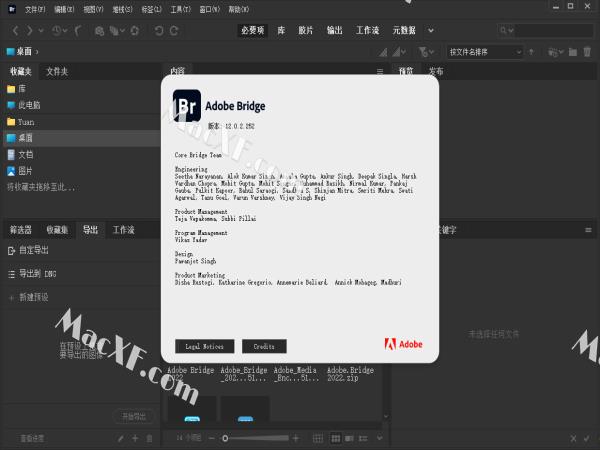Screen dimensions: 600x450
Task: Open the Content panel hamburger menu
Action: 380,72
